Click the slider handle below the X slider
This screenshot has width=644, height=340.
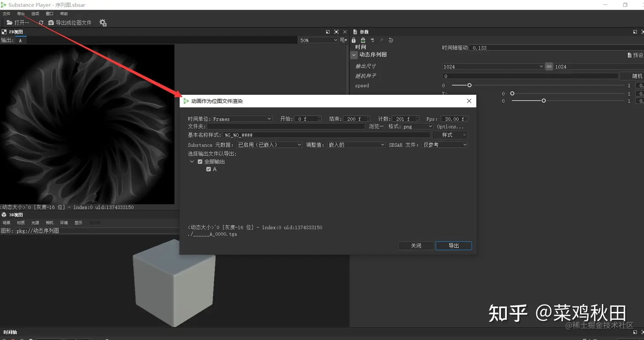pos(543,101)
